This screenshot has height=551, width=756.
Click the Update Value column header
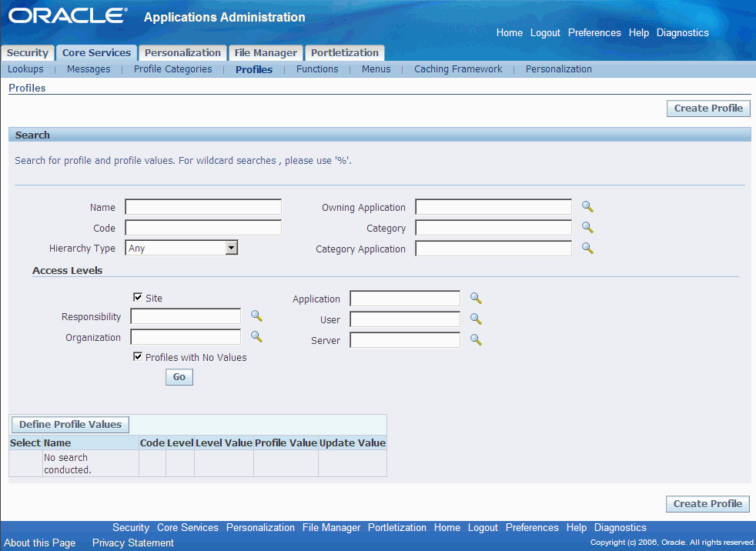[x=353, y=442]
